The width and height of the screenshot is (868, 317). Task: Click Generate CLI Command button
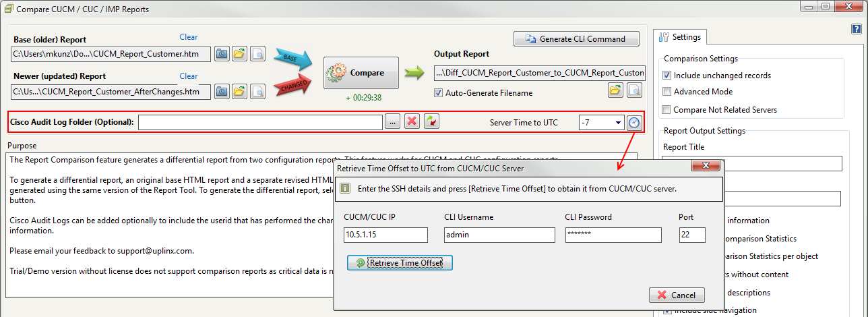577,39
